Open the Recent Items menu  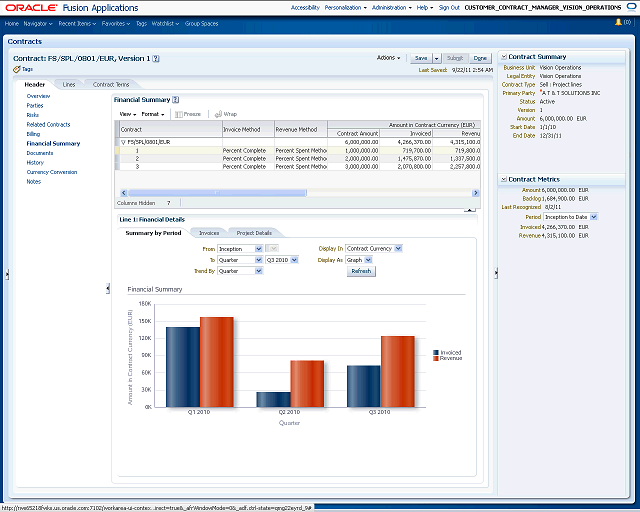(77, 24)
